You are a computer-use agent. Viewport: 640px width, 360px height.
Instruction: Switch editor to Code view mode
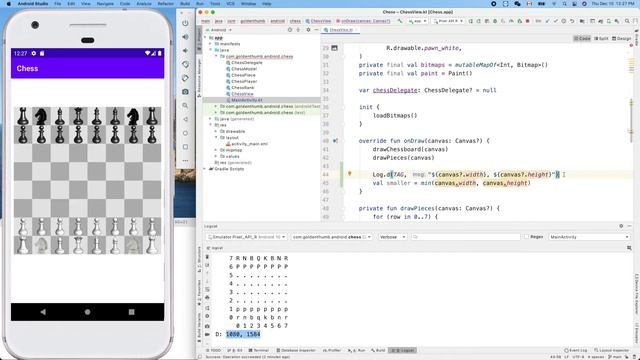(582, 38)
